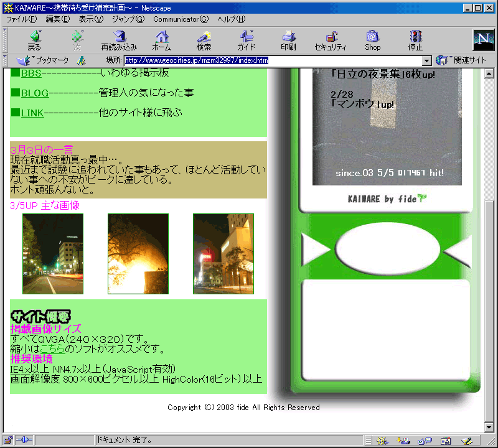Follow the LINK page link
Image resolution: width=498 pixels, height=448 pixels.
point(32,113)
